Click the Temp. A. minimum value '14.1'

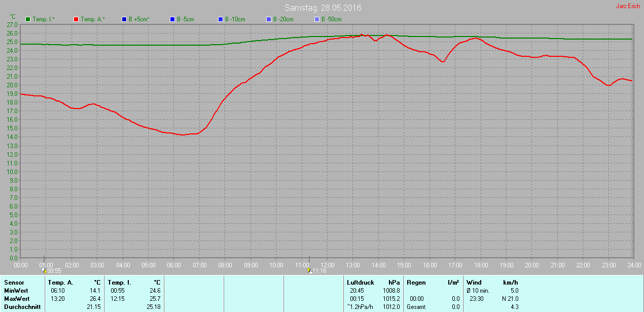[x=96, y=291]
